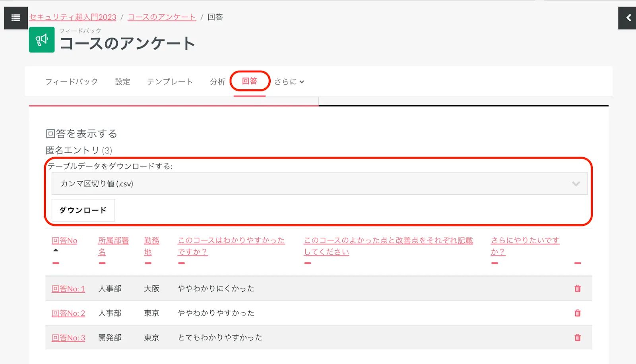636x364 pixels.
Task: Open the 回答No: 3 entry link
Action: [x=68, y=338]
